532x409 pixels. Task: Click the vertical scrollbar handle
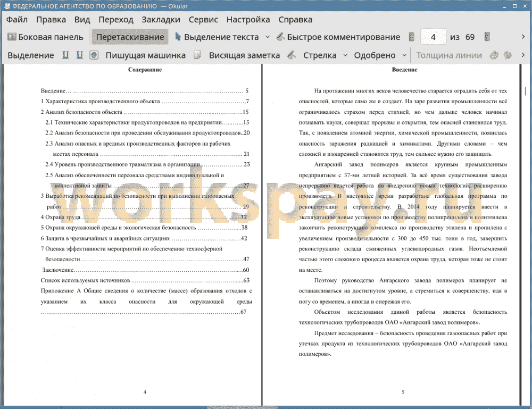[526, 91]
